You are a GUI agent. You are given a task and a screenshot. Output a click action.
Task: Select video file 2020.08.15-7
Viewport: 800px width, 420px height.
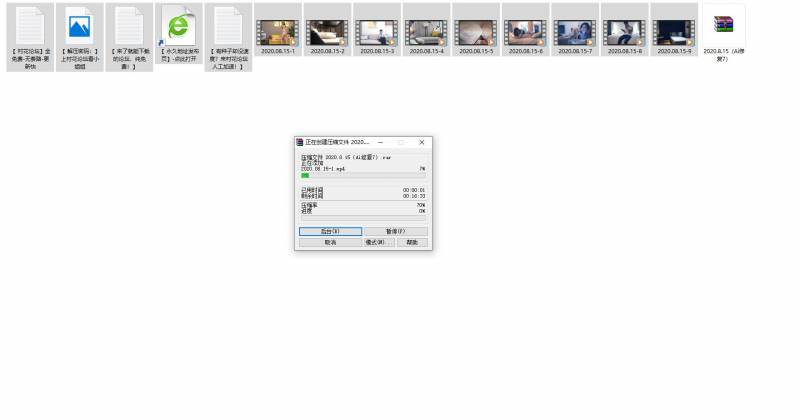tap(574, 32)
